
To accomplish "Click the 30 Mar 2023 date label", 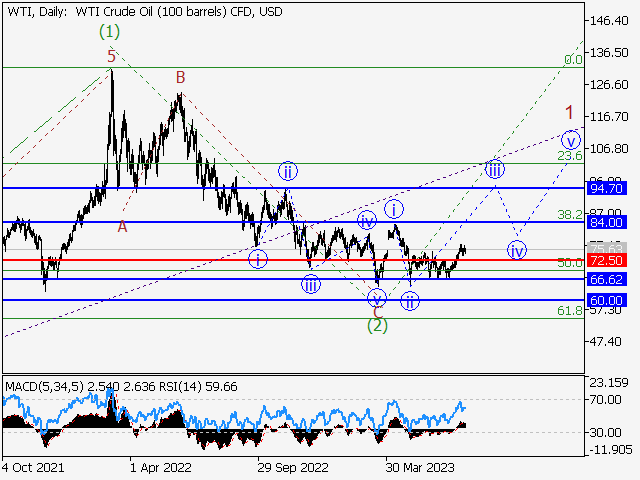I will pyautogui.click(x=420, y=467).
